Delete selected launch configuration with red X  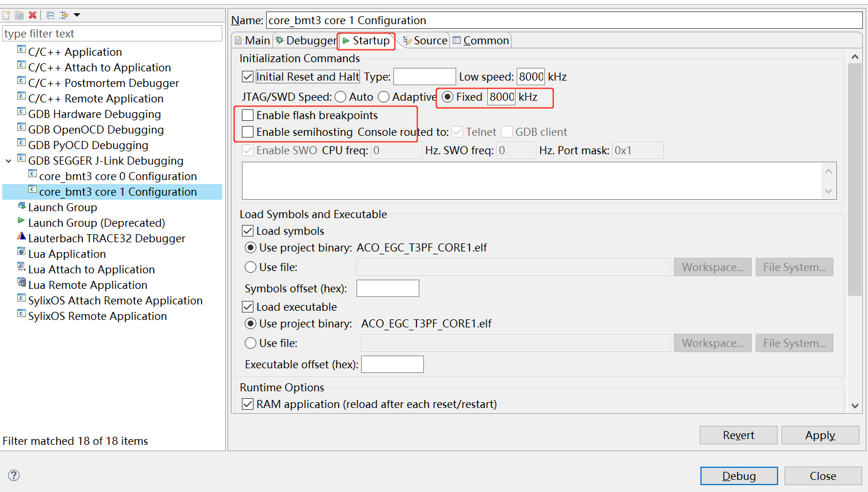pos(33,16)
